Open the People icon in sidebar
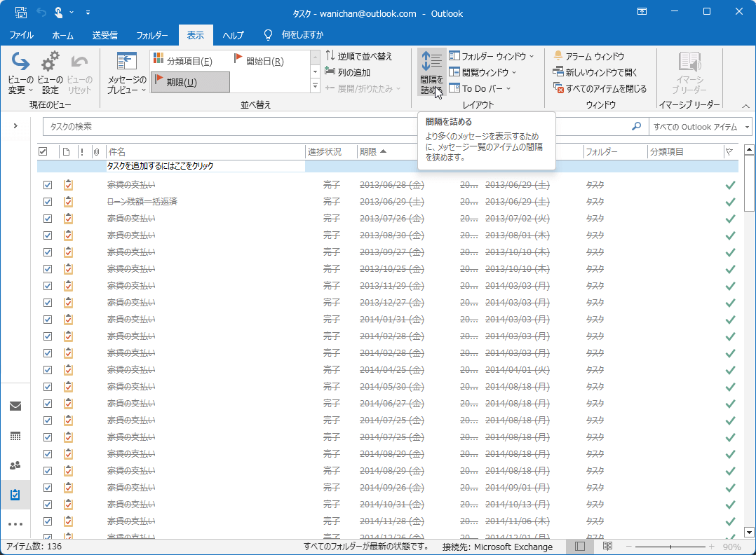Image resolution: width=756 pixels, height=555 pixels. tap(15, 465)
